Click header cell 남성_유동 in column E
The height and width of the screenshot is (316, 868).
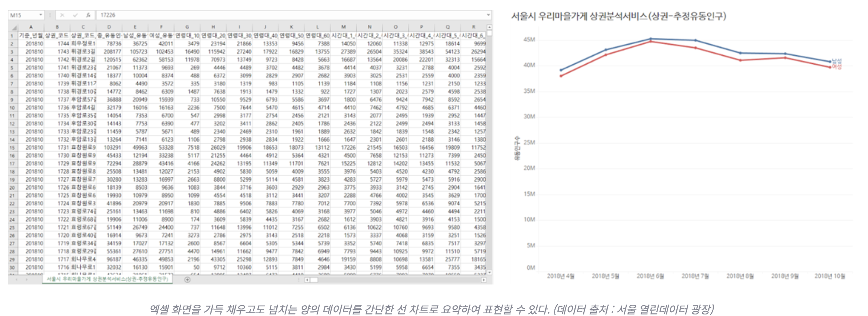(135, 36)
